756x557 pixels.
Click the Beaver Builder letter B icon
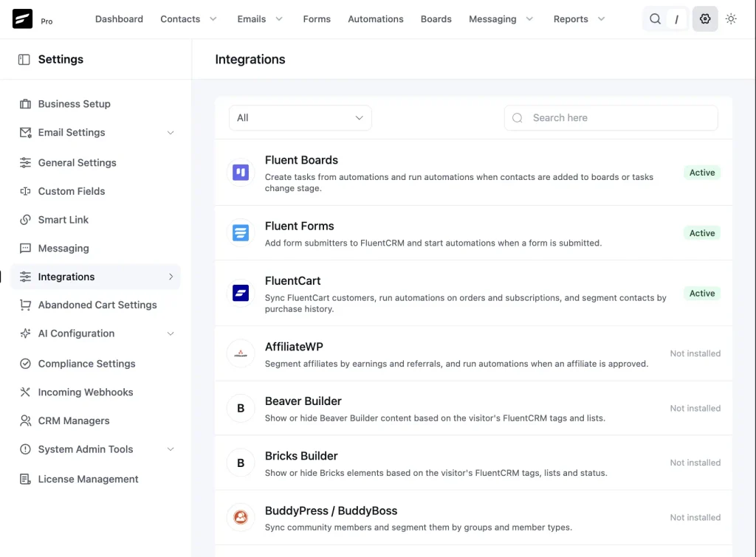click(x=241, y=408)
